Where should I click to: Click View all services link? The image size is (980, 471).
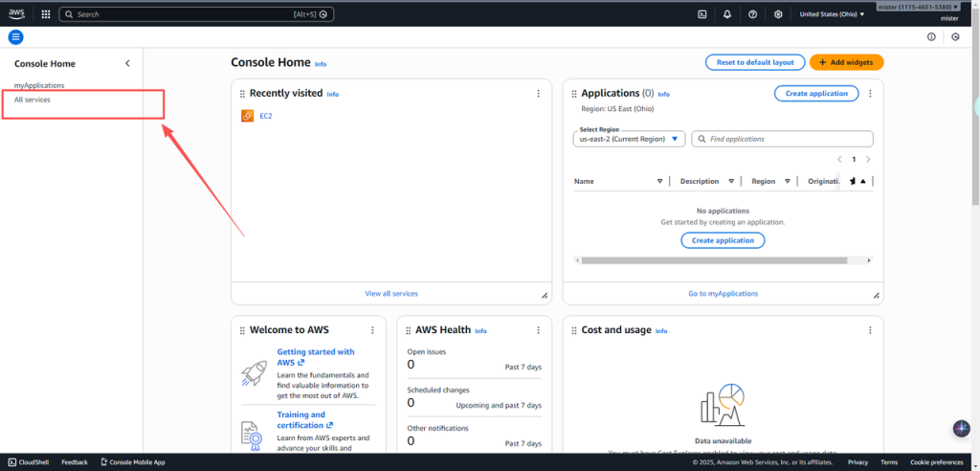coord(391,293)
